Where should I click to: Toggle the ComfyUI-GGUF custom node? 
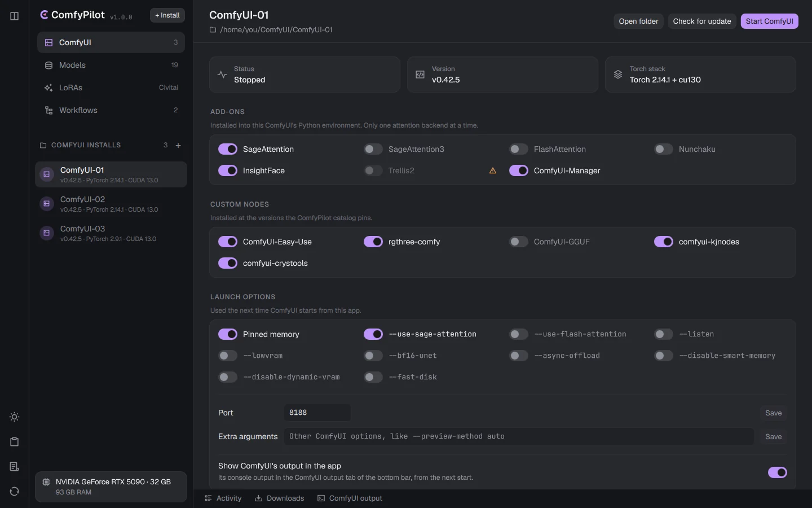tap(519, 242)
